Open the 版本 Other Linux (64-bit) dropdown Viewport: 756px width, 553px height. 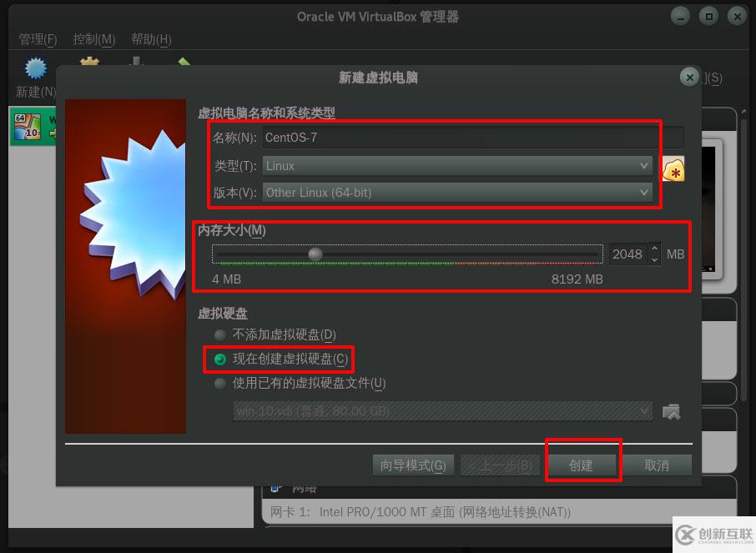coord(457,193)
